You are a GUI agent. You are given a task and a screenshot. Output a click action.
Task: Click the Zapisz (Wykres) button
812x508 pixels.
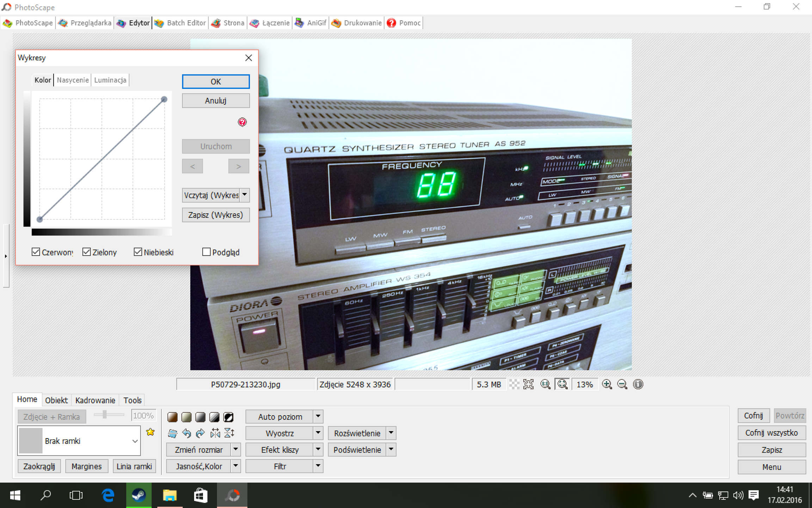216,215
